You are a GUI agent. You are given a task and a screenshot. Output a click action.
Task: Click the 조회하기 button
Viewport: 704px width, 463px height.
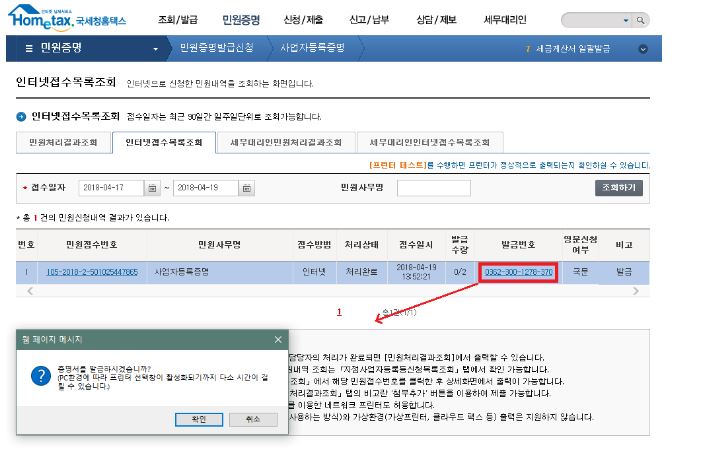pos(619,188)
